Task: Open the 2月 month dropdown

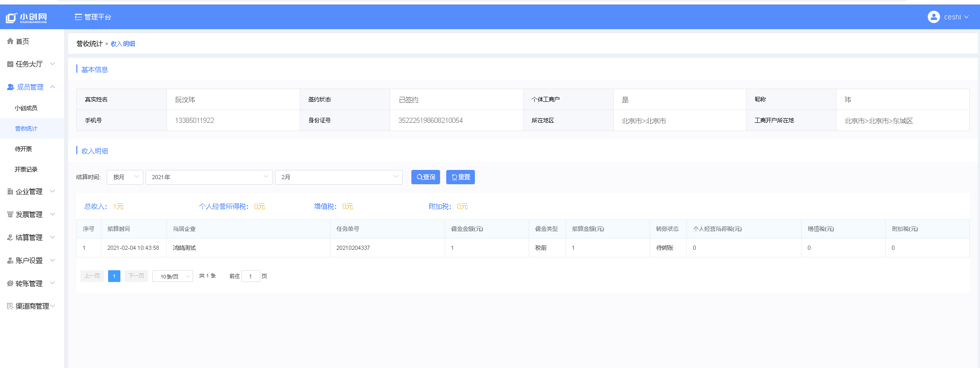Action: (x=339, y=177)
